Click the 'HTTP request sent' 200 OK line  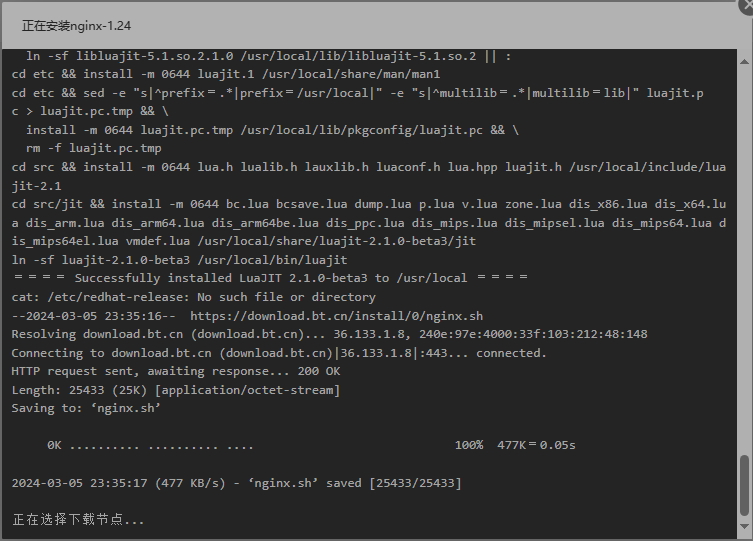[176, 371]
